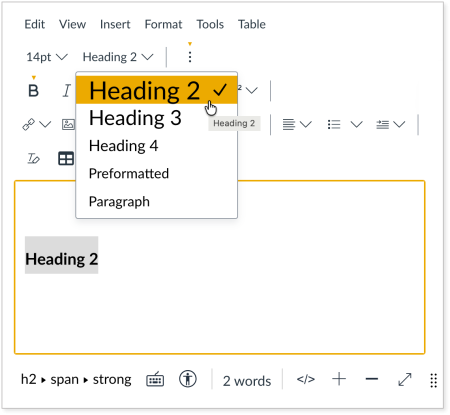
Task: Open superscript options dropdown arrow
Action: [252, 90]
